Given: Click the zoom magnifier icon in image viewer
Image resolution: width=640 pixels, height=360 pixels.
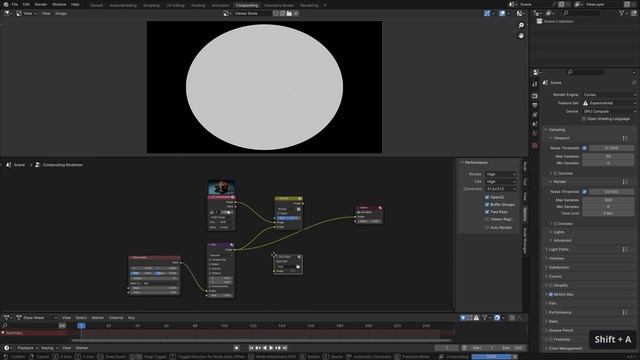Looking at the screenshot, I should pyautogui.click(x=521, y=25).
